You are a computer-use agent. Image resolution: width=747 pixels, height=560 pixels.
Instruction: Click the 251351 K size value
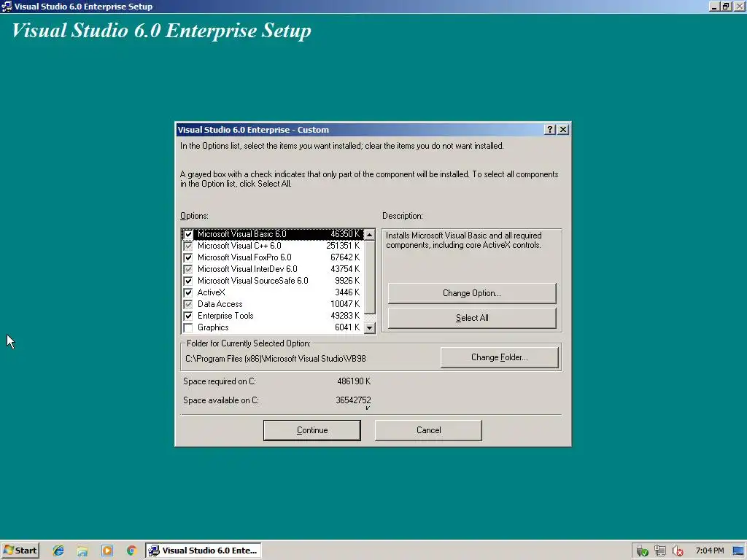(343, 246)
